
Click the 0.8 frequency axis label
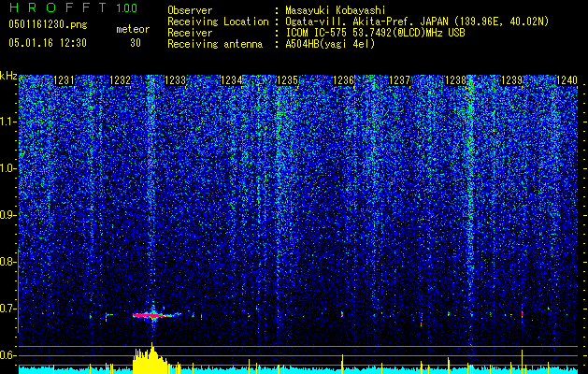[x=8, y=262]
